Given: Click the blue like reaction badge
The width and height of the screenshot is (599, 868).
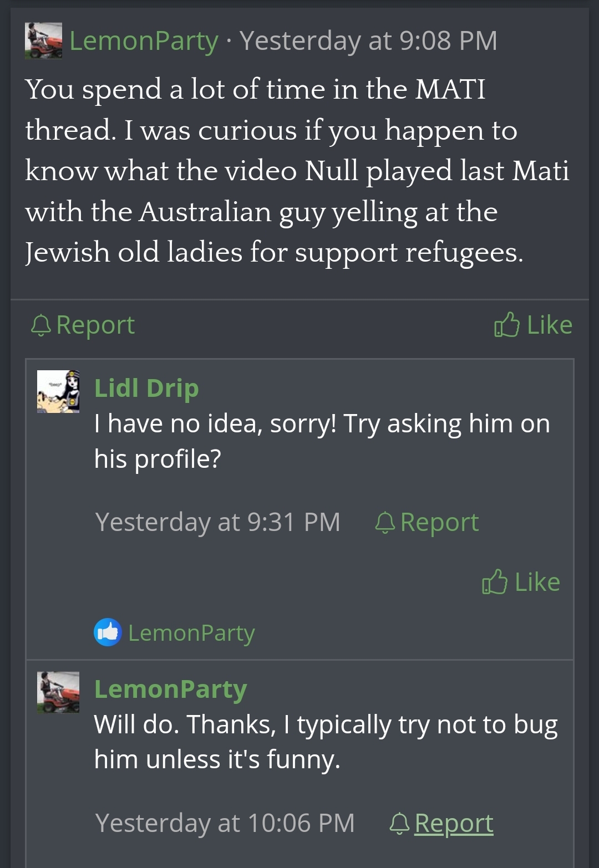Looking at the screenshot, I should point(108,632).
